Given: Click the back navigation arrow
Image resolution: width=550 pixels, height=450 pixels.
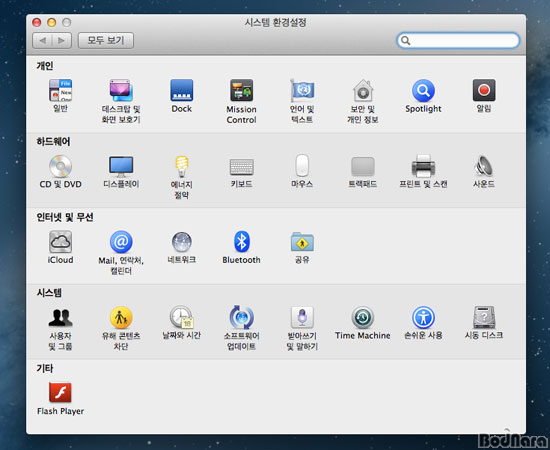Looking at the screenshot, I should tap(42, 40).
